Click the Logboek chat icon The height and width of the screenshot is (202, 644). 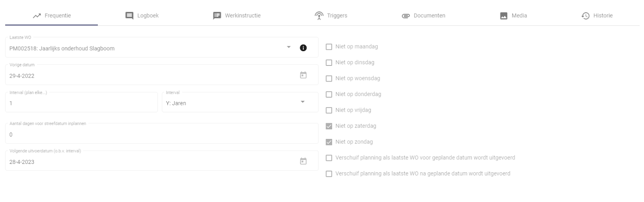[x=129, y=16]
